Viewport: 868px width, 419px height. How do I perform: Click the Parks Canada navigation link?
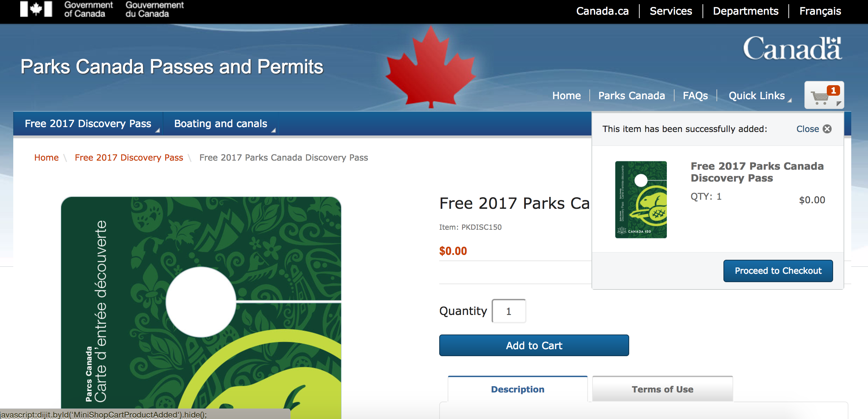(x=631, y=96)
